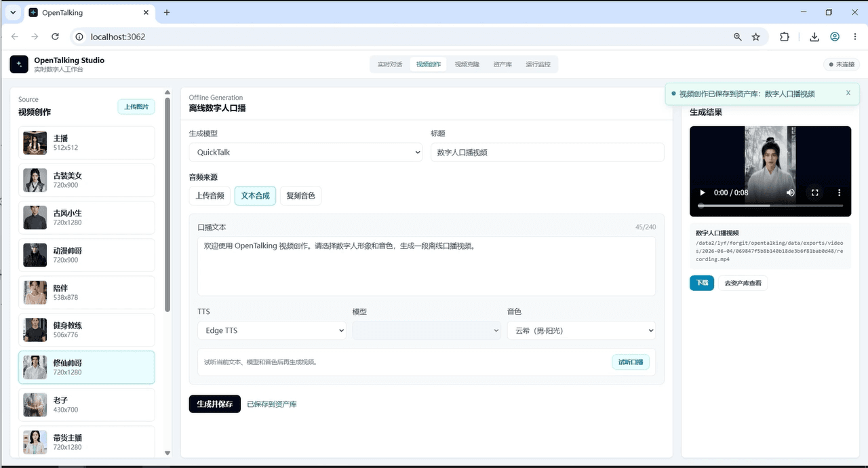Viewport: 868px width, 468px height.
Task: Open the 音色 云希 dropdown
Action: pyautogui.click(x=581, y=330)
